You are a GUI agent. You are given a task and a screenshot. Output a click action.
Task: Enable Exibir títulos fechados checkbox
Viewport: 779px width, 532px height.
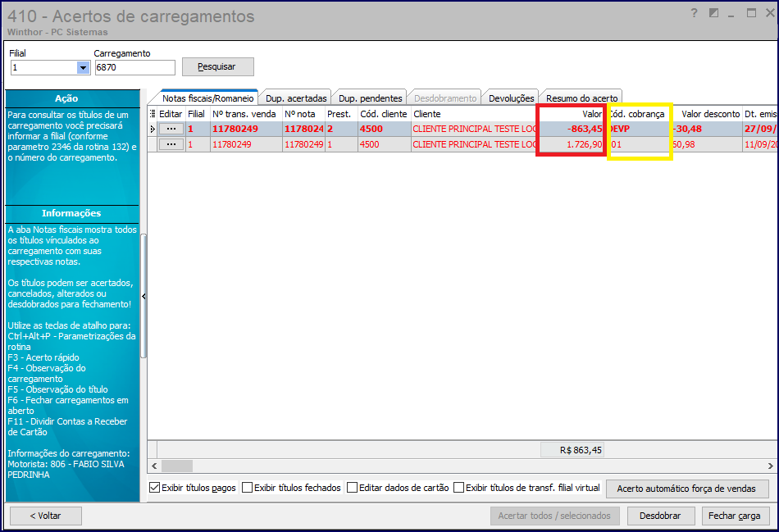tap(247, 488)
